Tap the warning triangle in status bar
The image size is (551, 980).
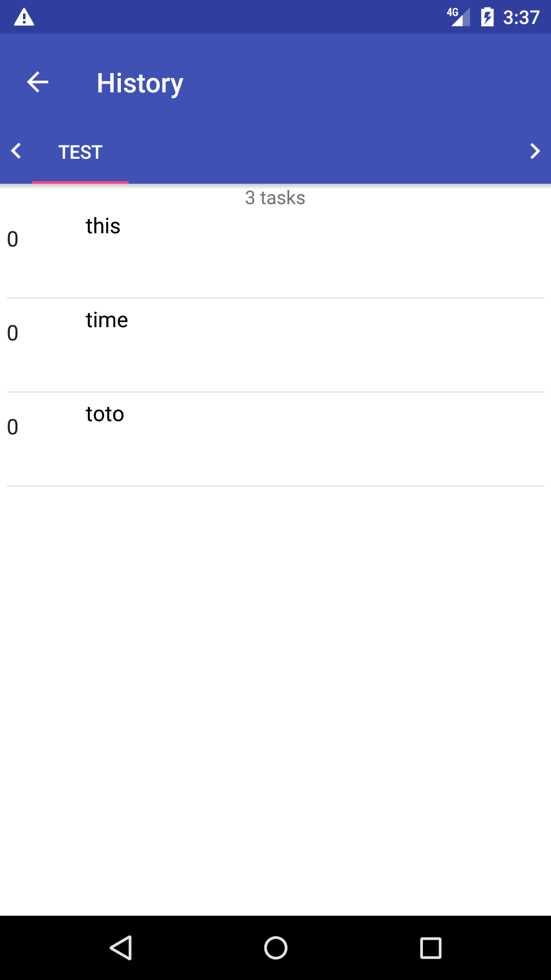24,17
